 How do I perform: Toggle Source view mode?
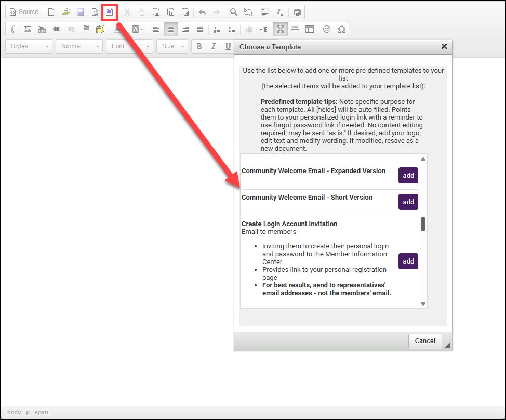[x=24, y=12]
